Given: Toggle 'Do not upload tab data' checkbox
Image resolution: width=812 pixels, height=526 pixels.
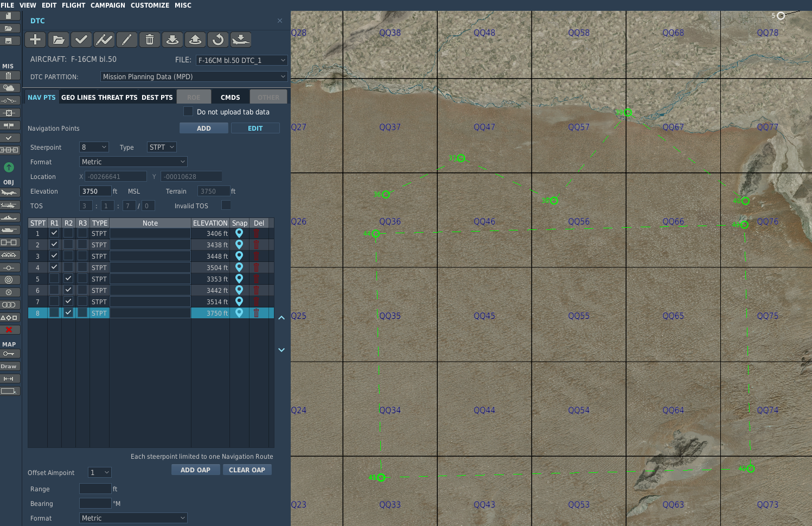Looking at the screenshot, I should coord(188,111).
